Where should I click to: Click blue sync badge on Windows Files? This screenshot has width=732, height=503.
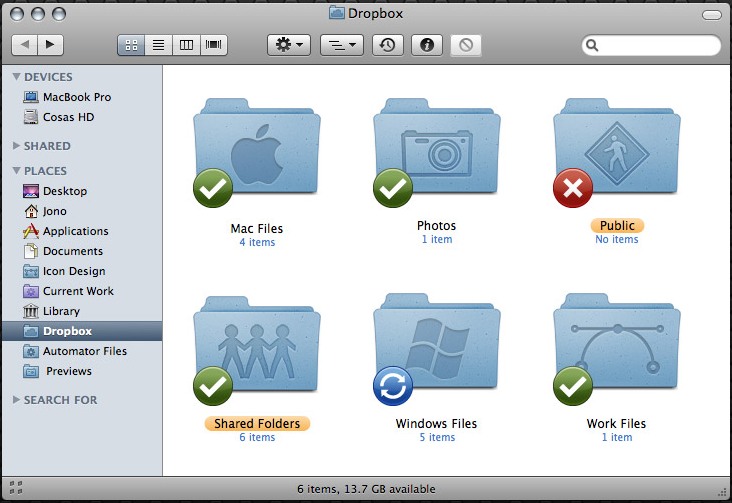point(393,386)
